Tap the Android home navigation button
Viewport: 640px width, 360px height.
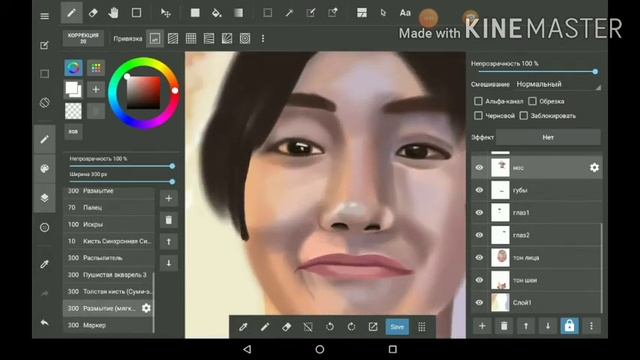tap(320, 349)
